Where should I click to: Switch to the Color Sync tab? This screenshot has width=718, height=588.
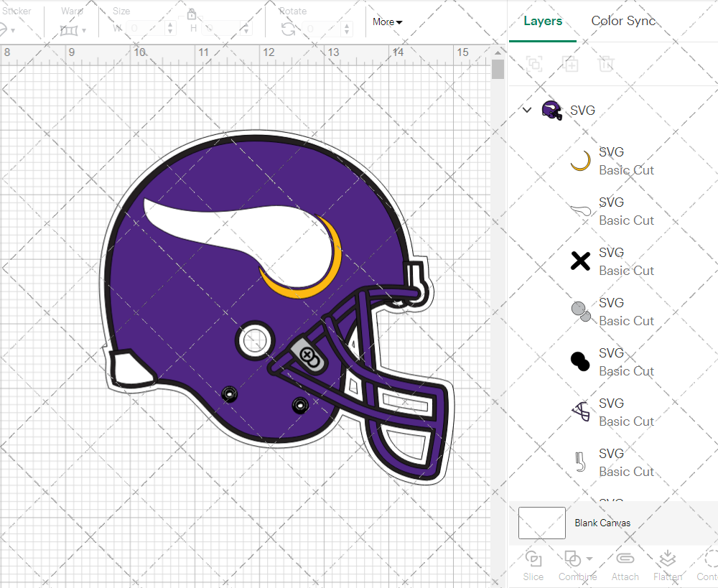pos(623,21)
